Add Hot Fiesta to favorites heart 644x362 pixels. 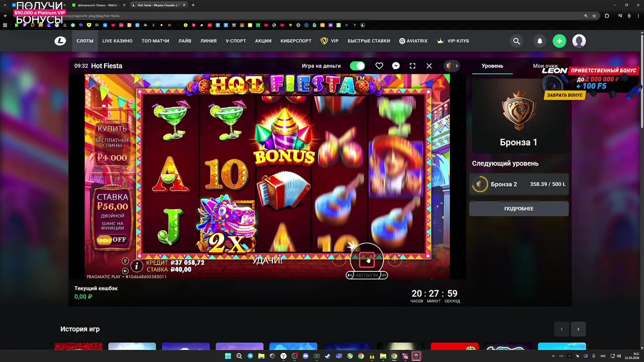[x=379, y=66]
